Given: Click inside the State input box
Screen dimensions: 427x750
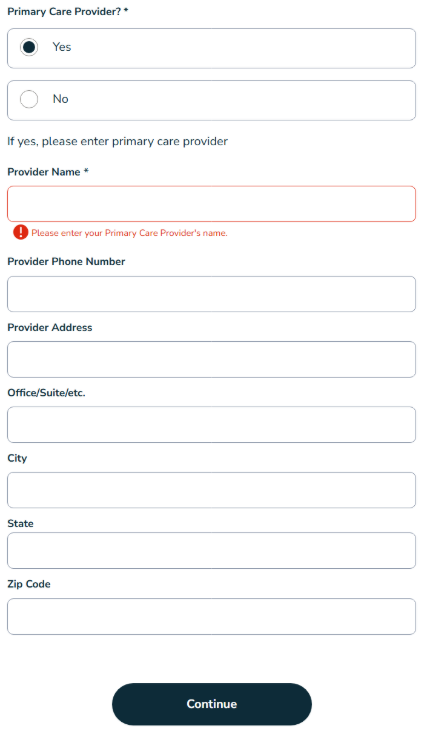Looking at the screenshot, I should click(x=211, y=551).
